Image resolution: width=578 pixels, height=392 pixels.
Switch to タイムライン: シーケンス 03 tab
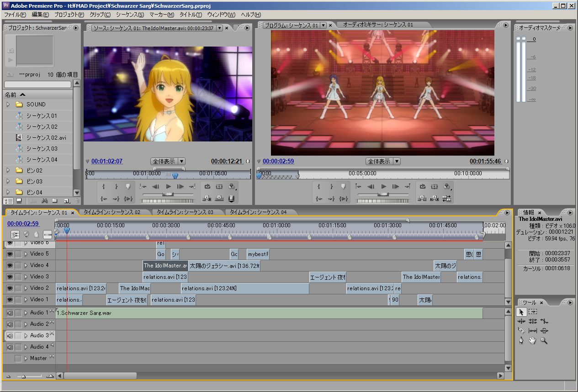(185, 212)
